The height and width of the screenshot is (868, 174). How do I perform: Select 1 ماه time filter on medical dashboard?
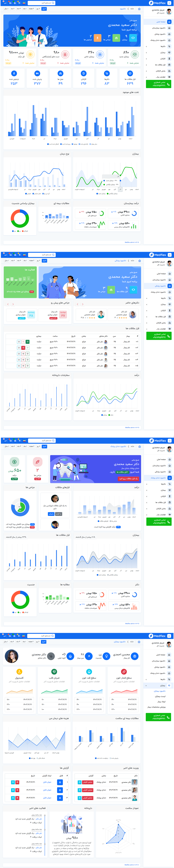click(25, 260)
